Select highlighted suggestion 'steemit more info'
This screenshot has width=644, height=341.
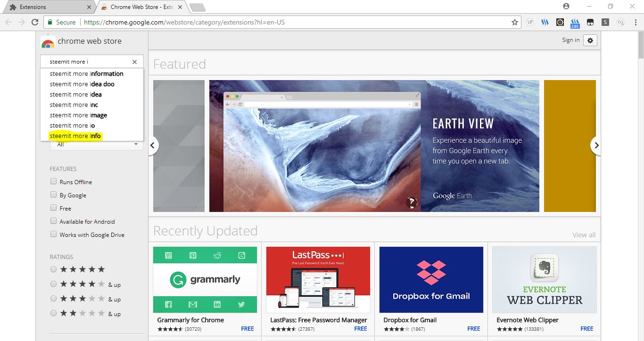(92, 136)
